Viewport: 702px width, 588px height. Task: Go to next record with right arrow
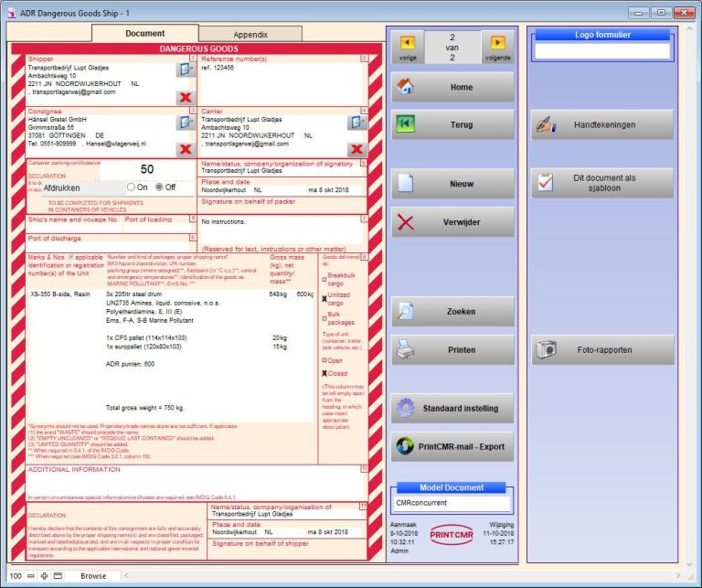[x=496, y=42]
